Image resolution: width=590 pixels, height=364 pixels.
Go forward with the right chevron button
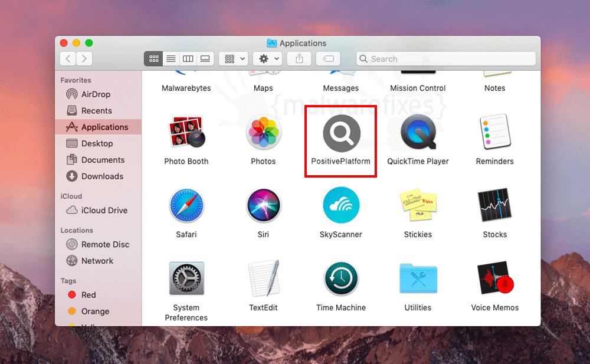tap(84, 59)
